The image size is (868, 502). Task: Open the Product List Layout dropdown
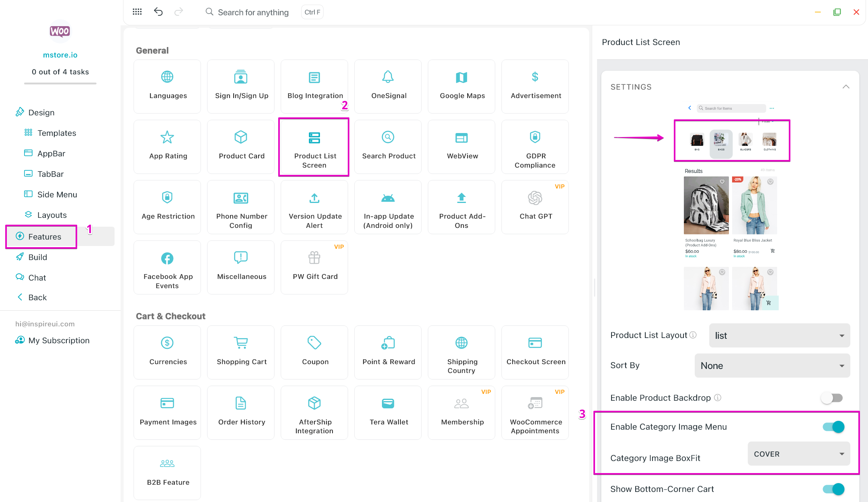[779, 336]
